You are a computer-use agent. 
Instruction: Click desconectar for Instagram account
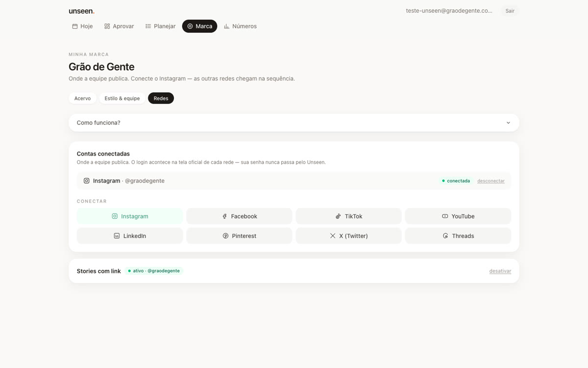tap(491, 181)
